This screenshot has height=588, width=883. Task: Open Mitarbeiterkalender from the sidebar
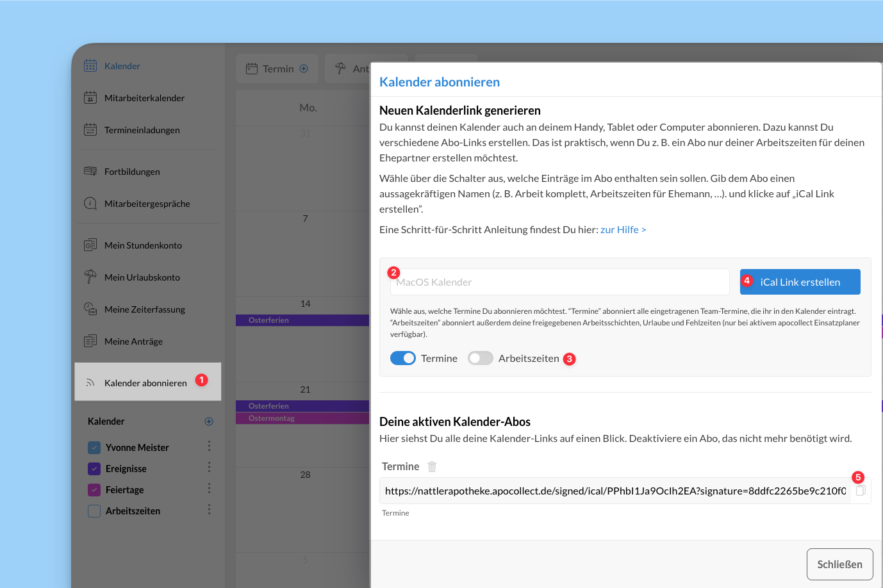(144, 98)
